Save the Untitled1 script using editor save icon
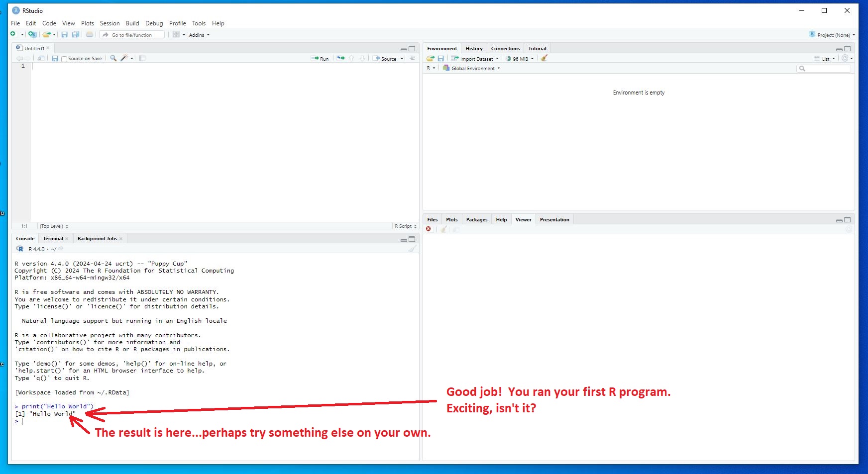This screenshot has height=474, width=868. pos(55,58)
